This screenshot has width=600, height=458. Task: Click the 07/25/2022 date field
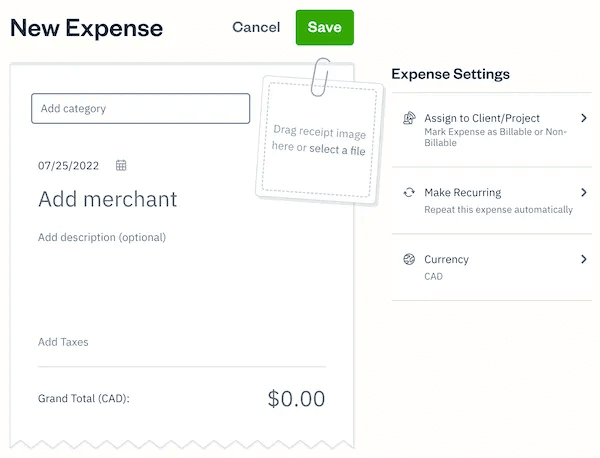click(x=68, y=166)
